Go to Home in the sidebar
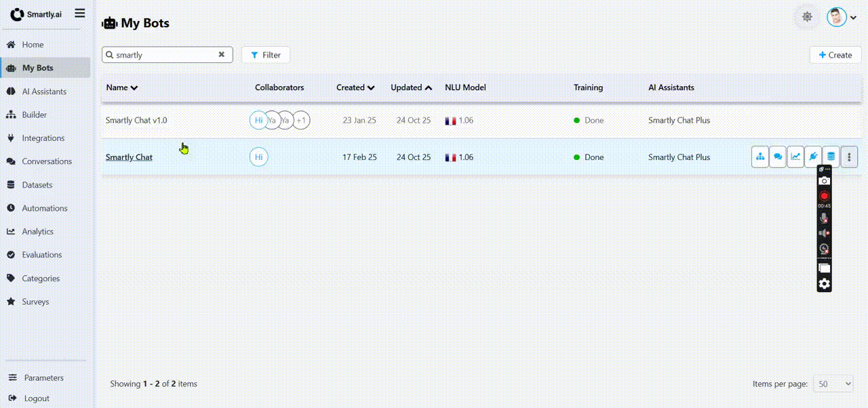This screenshot has width=868, height=408. (x=45, y=45)
